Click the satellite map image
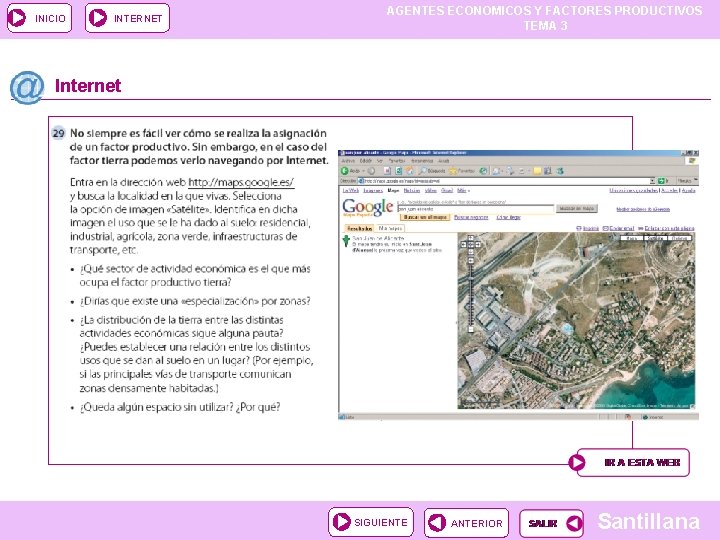The width and height of the screenshot is (720, 540). 576,321
